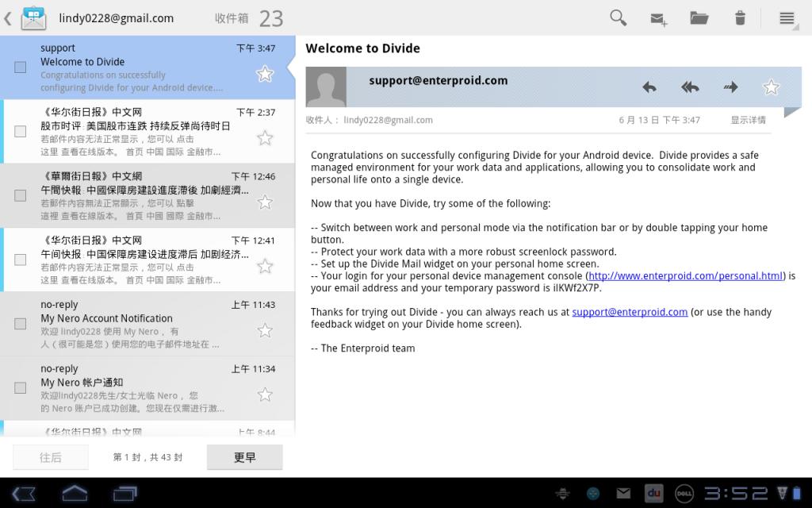Tap the back chevron beside the mail icon
Image resolution: width=812 pixels, height=508 pixels.
click(8, 19)
